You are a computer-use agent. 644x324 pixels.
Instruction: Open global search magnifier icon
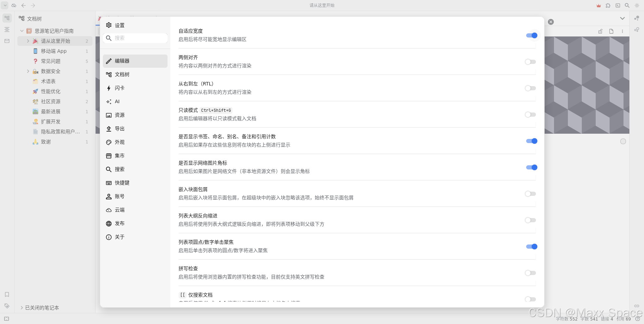tap(627, 6)
